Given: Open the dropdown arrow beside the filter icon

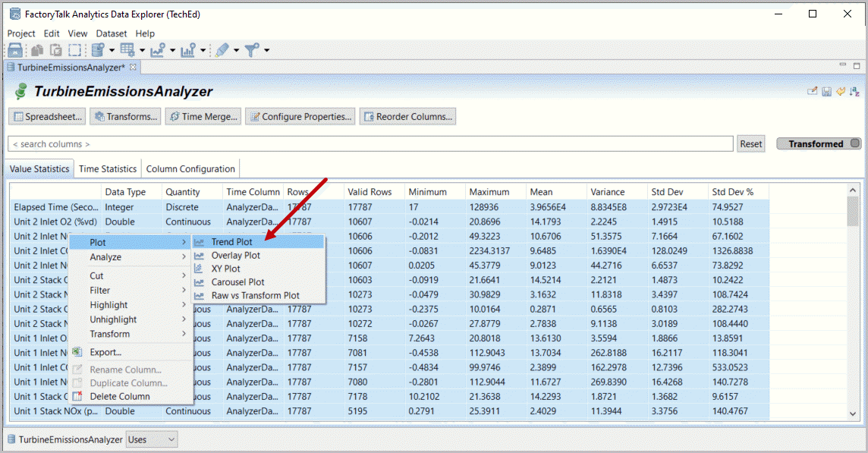Looking at the screenshot, I should (x=266, y=51).
